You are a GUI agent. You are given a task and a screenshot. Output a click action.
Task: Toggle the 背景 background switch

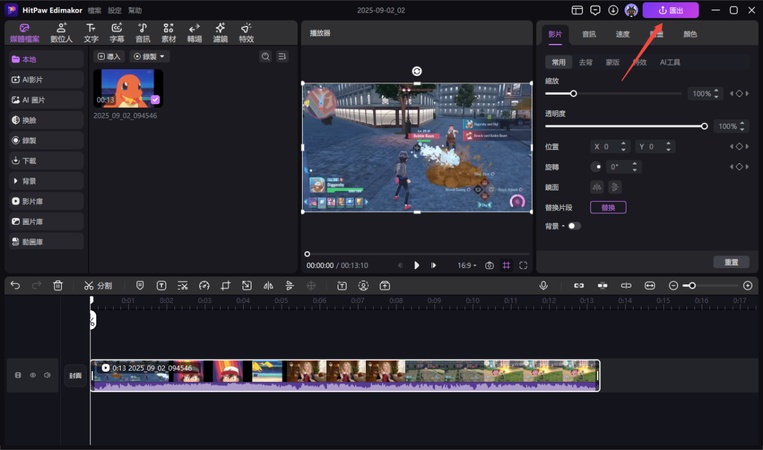[574, 226]
